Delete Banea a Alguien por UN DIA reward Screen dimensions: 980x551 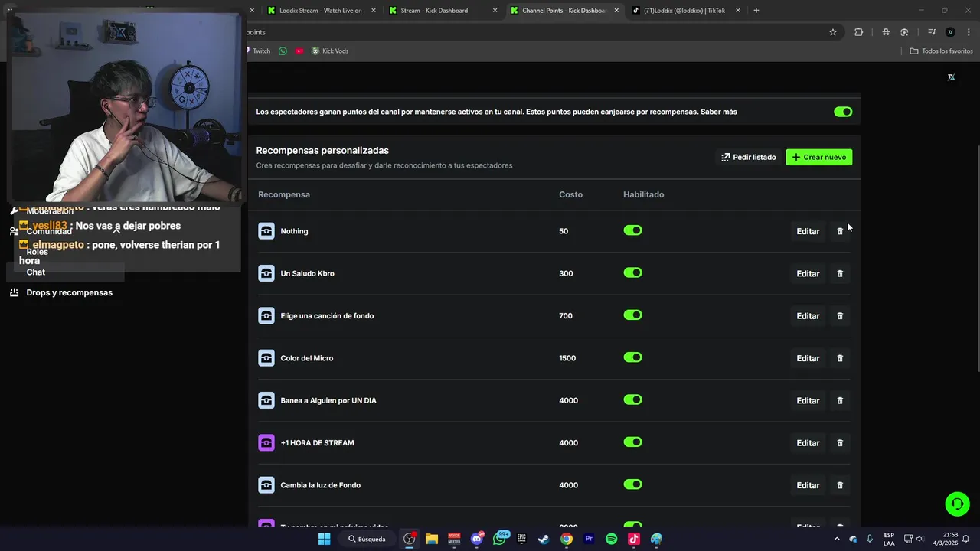pyautogui.click(x=840, y=400)
